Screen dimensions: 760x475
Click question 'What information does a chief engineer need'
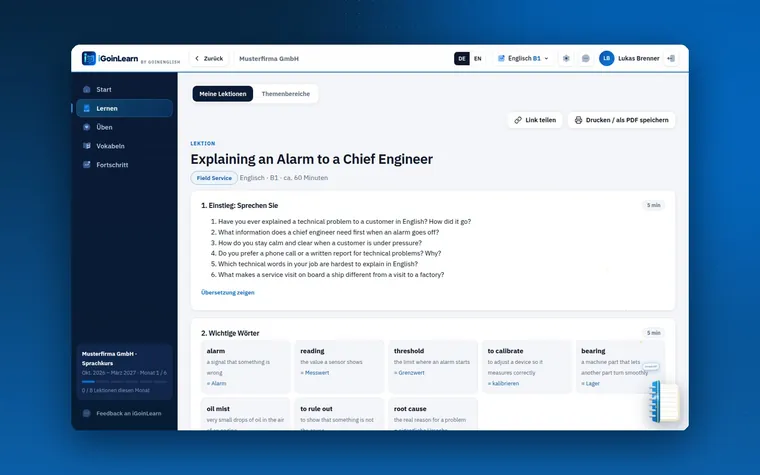pos(328,232)
